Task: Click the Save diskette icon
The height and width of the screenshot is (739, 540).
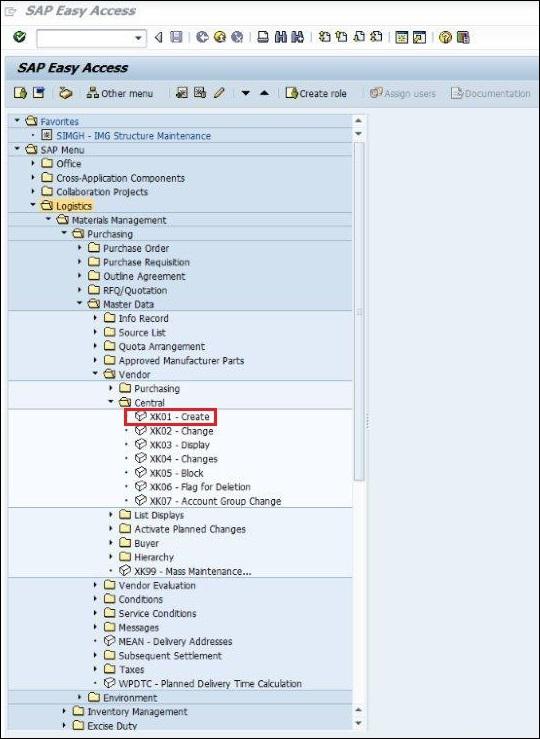Action: pyautogui.click(x=176, y=37)
